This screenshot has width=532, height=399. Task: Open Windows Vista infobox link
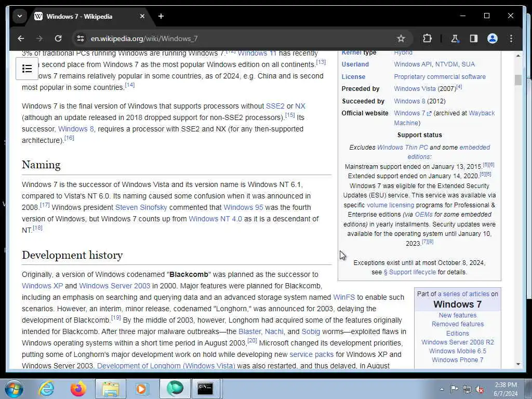(415, 88)
